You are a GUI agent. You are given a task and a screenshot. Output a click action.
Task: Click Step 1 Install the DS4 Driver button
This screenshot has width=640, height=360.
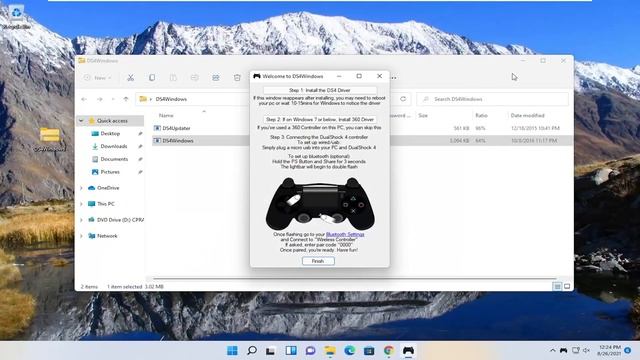click(x=320, y=90)
